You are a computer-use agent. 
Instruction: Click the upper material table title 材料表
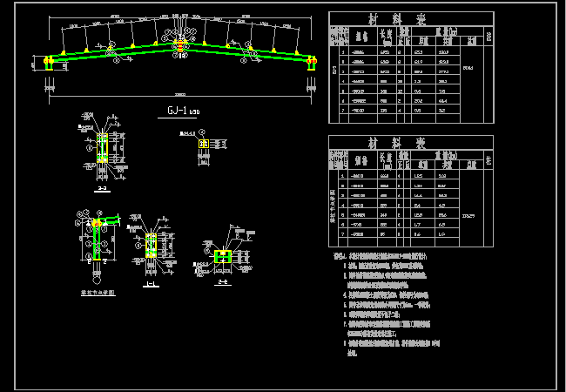pyautogui.click(x=409, y=19)
